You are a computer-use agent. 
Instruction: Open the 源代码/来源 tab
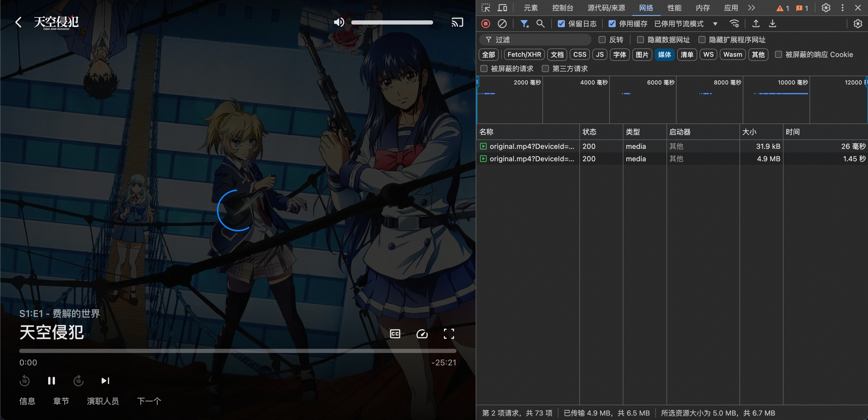pos(606,8)
